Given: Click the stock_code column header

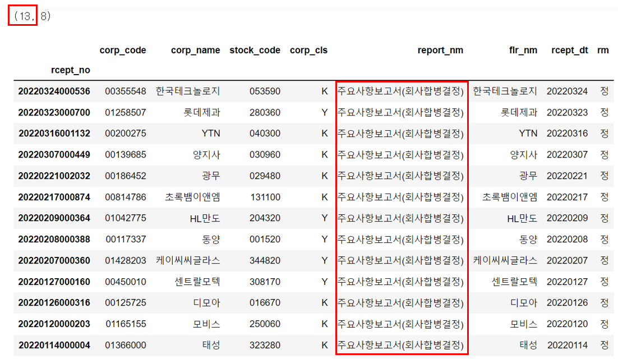Looking at the screenshot, I should [255, 50].
